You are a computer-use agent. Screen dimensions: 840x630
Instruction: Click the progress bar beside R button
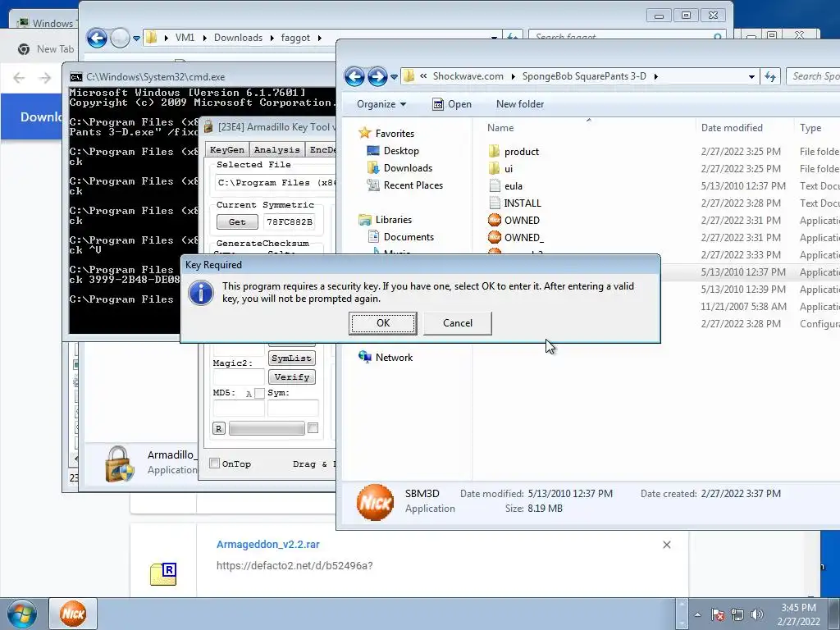pos(267,428)
